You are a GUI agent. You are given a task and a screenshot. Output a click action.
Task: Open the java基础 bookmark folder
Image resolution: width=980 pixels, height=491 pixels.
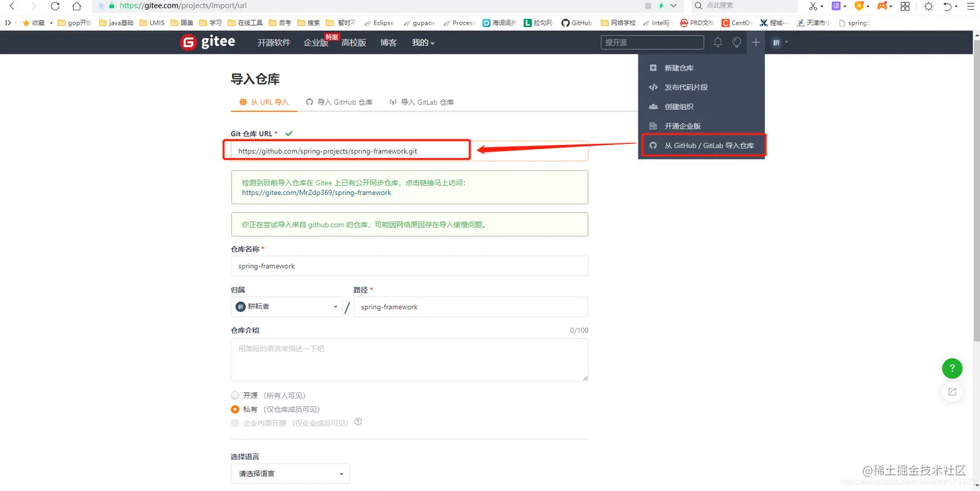(x=117, y=23)
